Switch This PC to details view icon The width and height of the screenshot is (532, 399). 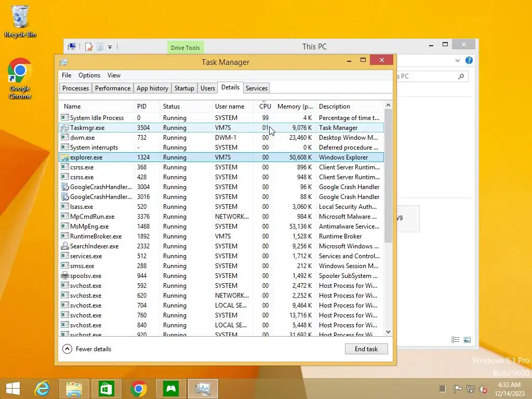pos(455,340)
